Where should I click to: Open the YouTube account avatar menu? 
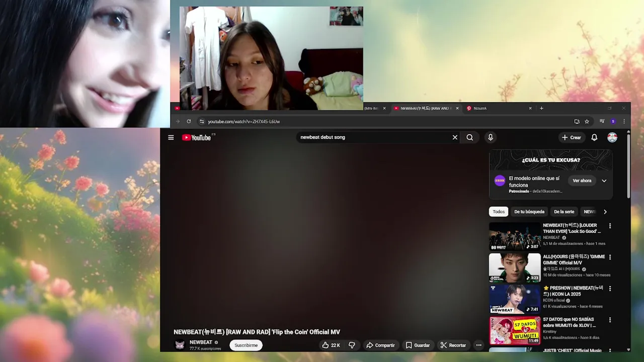[612, 137]
